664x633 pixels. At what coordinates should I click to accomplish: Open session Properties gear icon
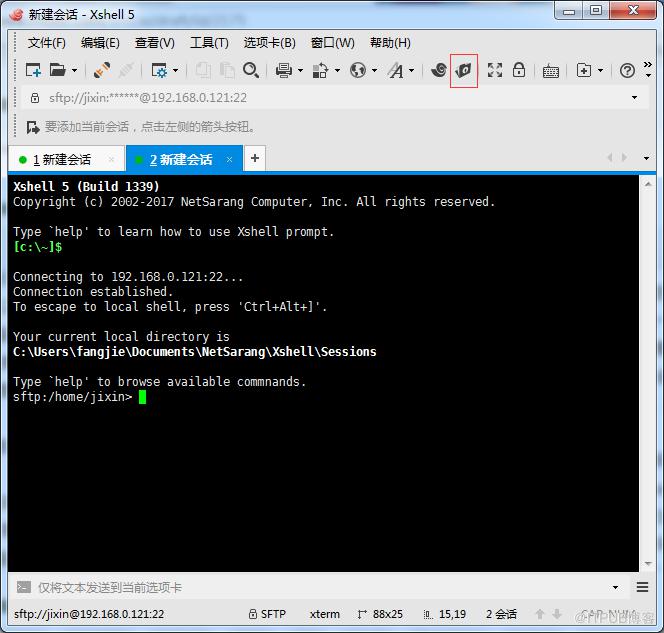pyautogui.click(x=159, y=70)
